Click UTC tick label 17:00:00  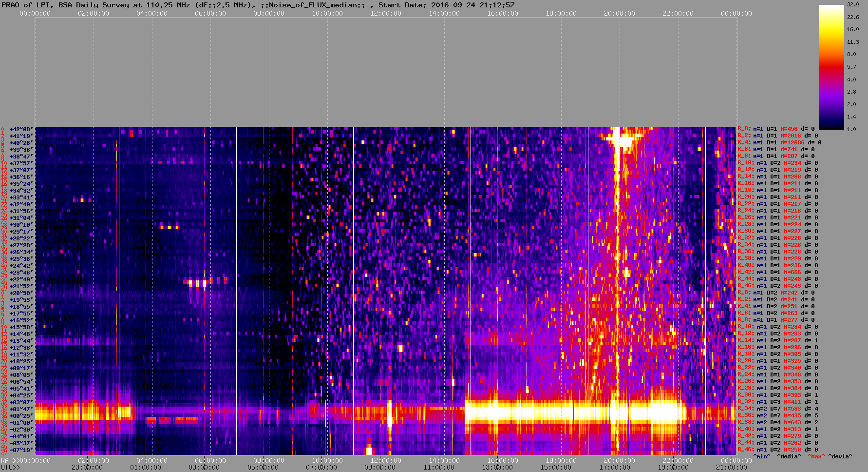[614, 467]
